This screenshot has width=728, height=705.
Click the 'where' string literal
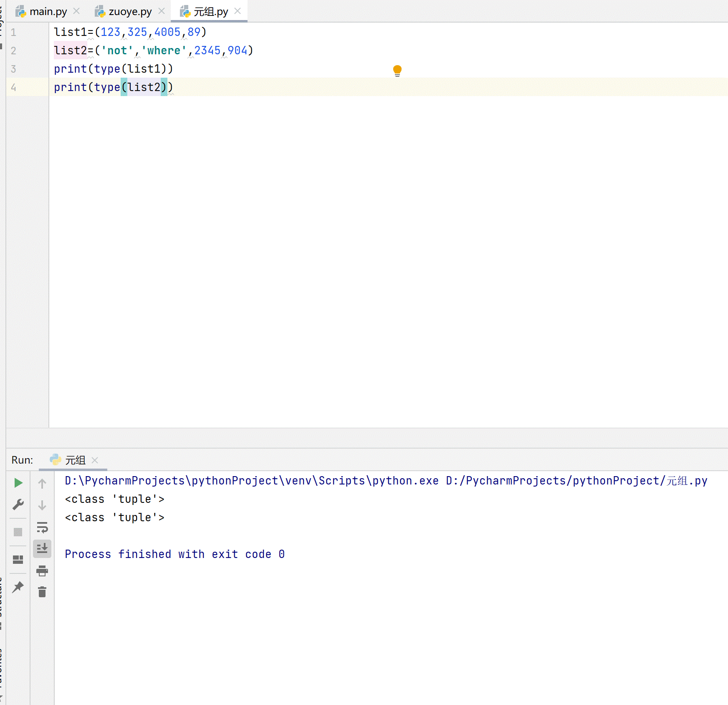(164, 51)
